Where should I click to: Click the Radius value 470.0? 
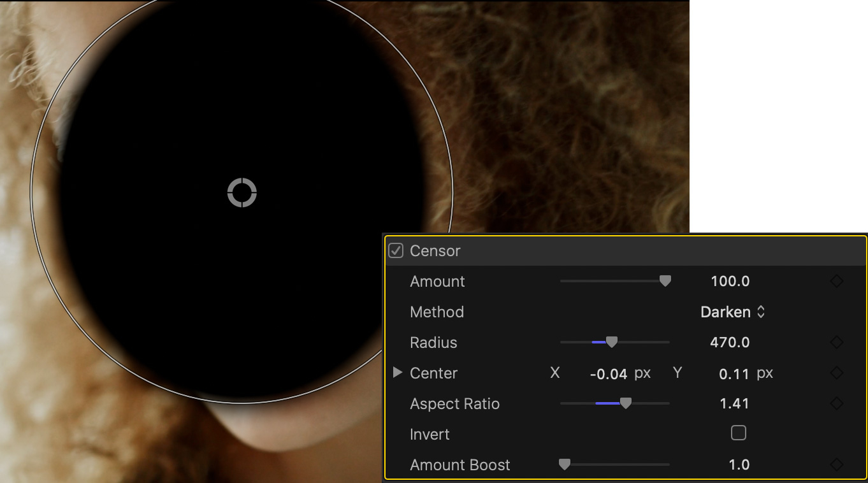coord(730,342)
